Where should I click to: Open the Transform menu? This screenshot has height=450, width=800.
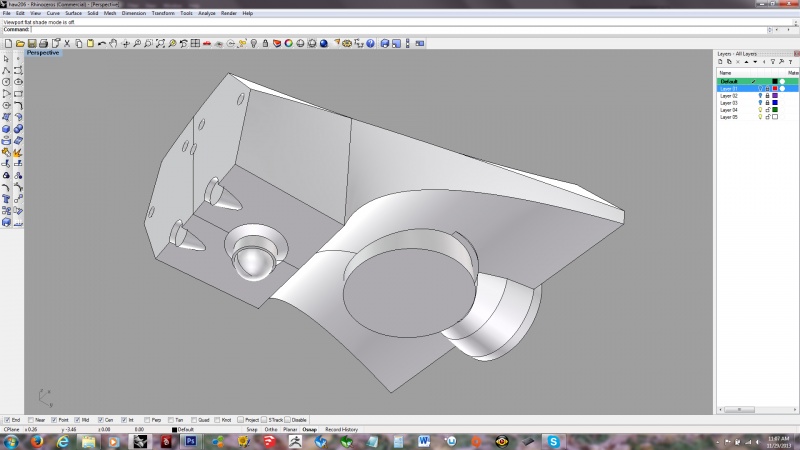(163, 13)
